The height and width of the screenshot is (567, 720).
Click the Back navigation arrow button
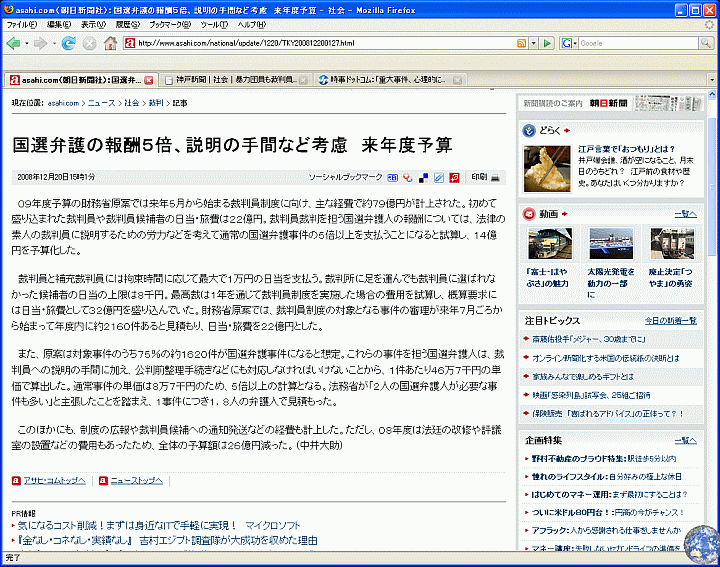[14, 44]
